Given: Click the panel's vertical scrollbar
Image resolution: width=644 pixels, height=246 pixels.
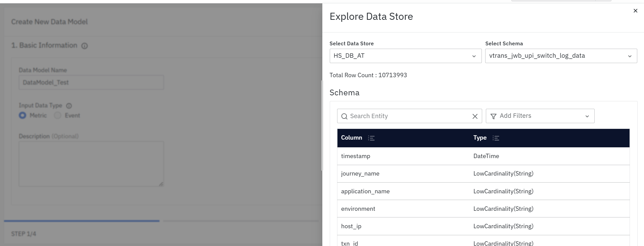Looking at the screenshot, I should pos(322,126).
